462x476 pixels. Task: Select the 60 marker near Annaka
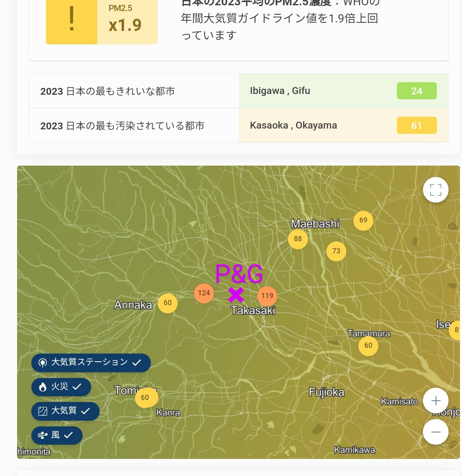point(168,303)
